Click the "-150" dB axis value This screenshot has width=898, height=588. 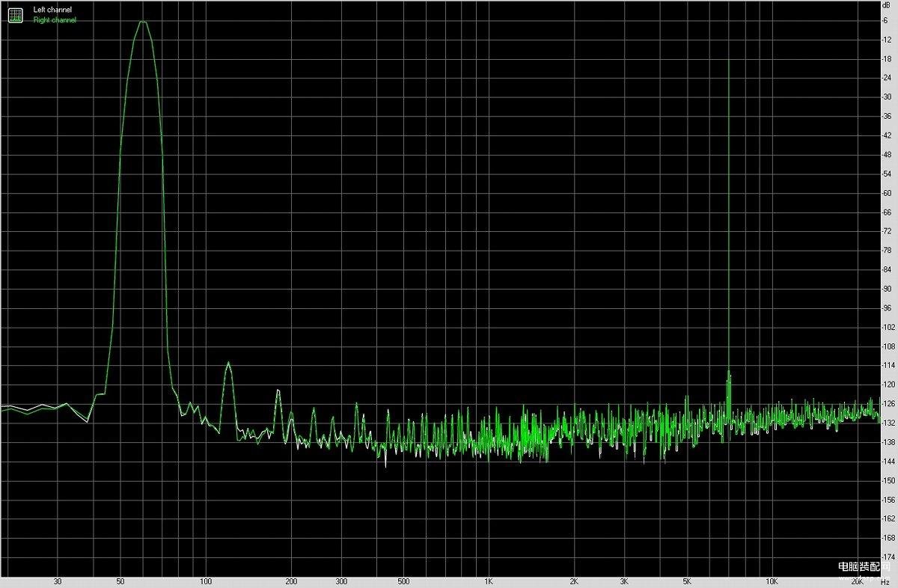888,481
